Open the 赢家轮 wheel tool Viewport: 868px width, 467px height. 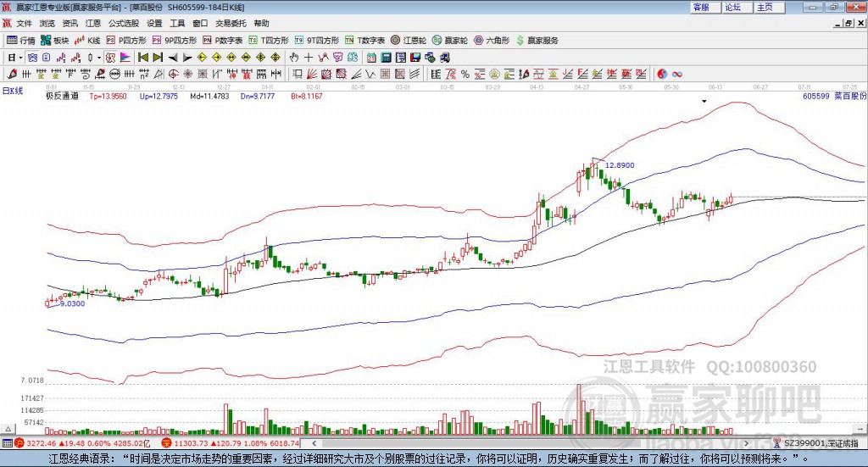coord(450,41)
